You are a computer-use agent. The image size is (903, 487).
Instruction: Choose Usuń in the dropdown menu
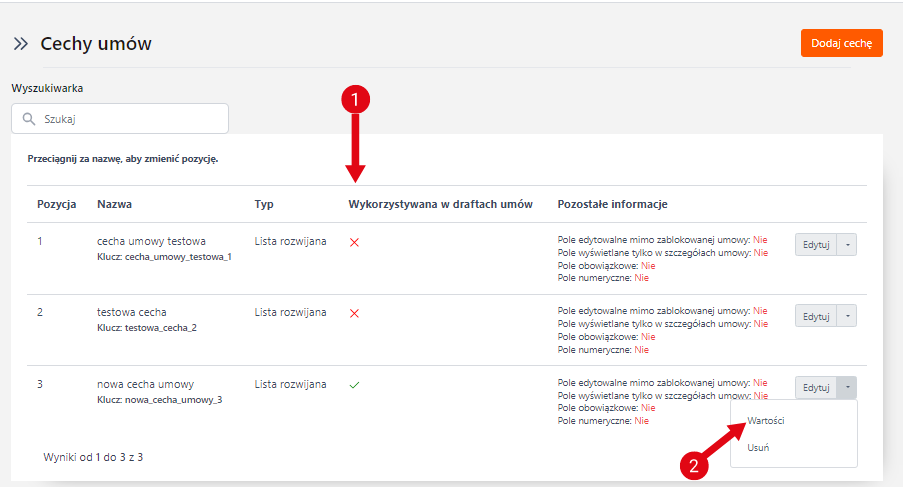tap(758, 447)
